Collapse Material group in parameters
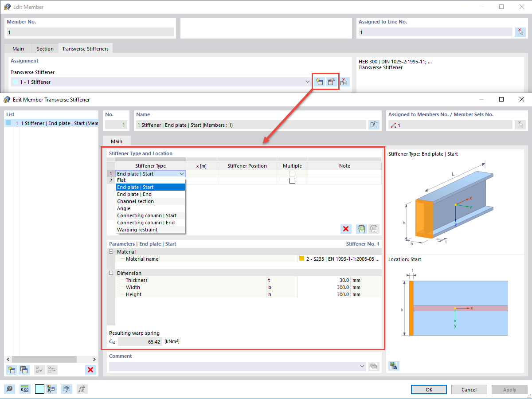 [x=111, y=252]
